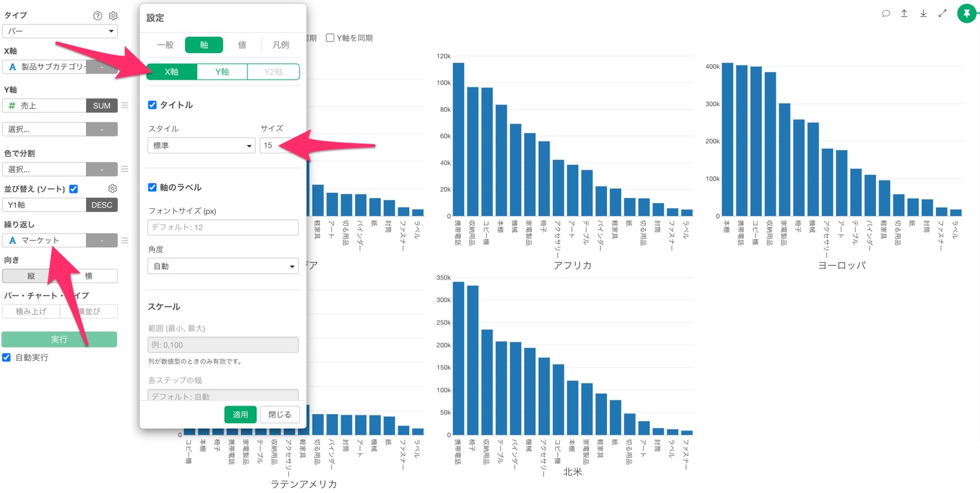This screenshot has width=980, height=493.
Task: Switch to the 一般 settings tab
Action: tap(165, 45)
